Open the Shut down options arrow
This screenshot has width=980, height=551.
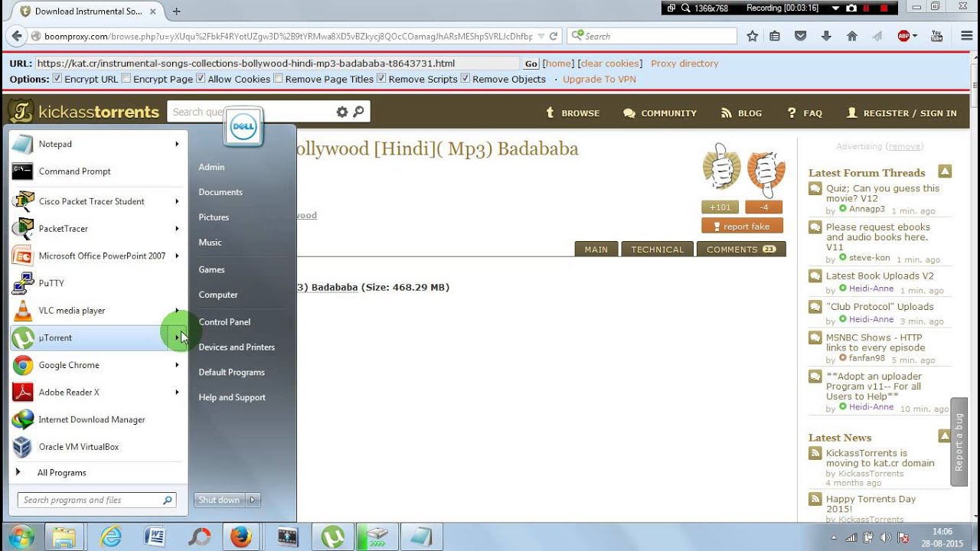(253, 500)
